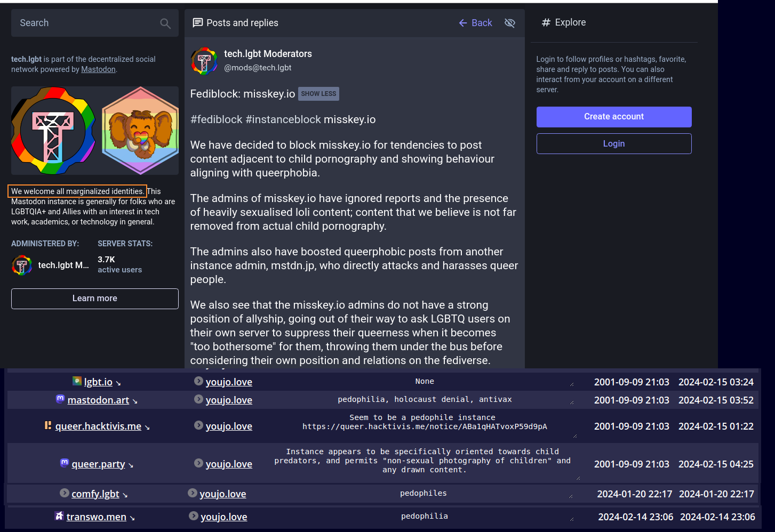Click the Back link
The height and width of the screenshot is (532, 775).
[475, 23]
